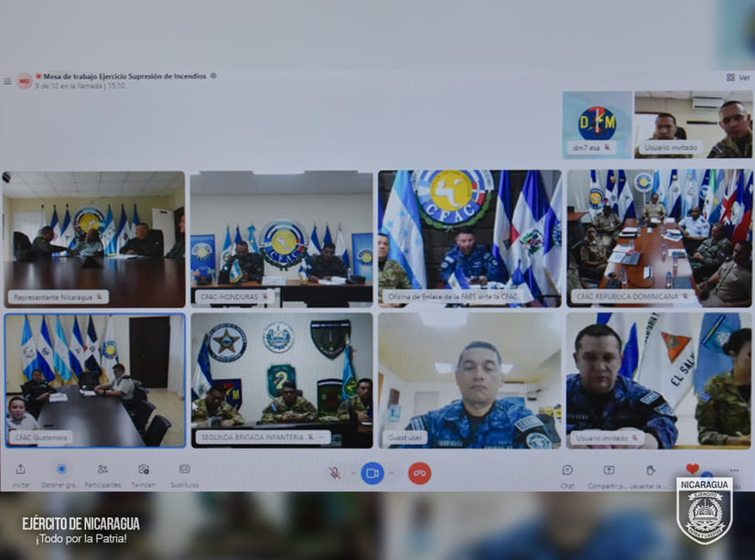Screen dimensions: 755x560
Task: Click the info icon beside meeting title
Action: point(214,76)
